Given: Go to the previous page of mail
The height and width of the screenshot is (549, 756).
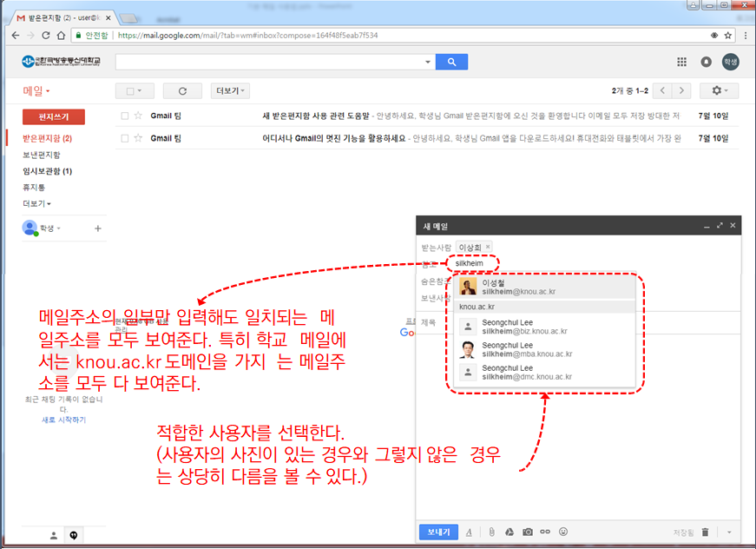Looking at the screenshot, I should (662, 90).
